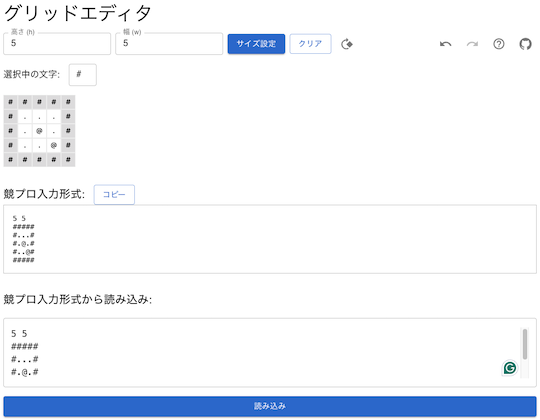Click the dot cell right of center @
Screen dimensions: 540x420
click(54, 131)
